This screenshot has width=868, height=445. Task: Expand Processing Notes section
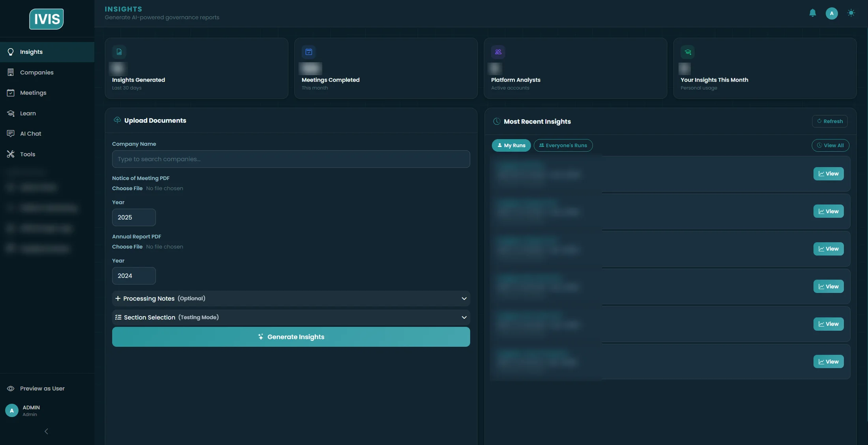291,299
